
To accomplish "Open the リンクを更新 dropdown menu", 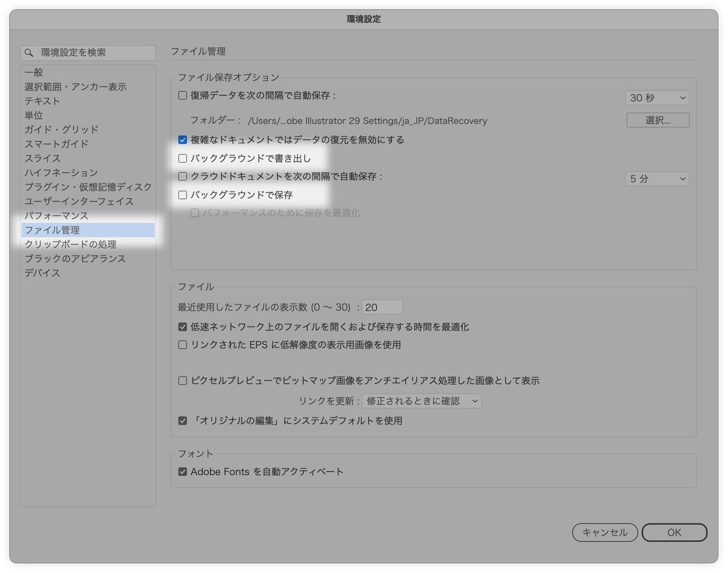I will [423, 401].
